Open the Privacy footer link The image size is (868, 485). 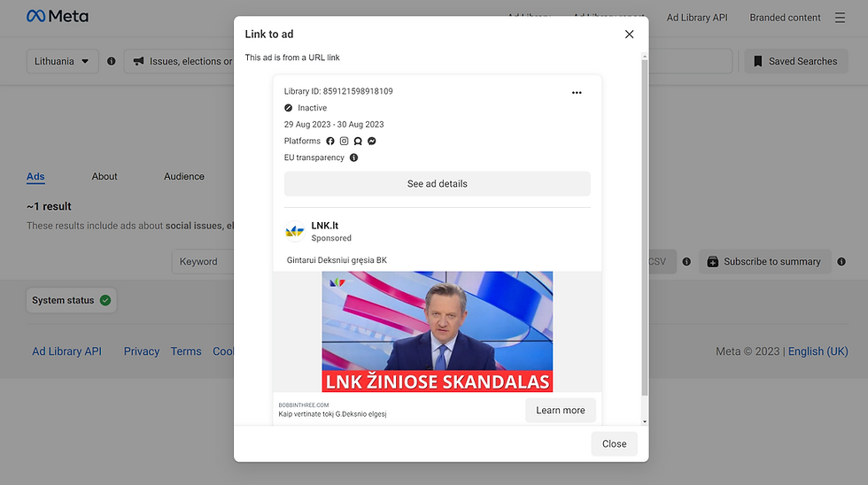coord(141,351)
